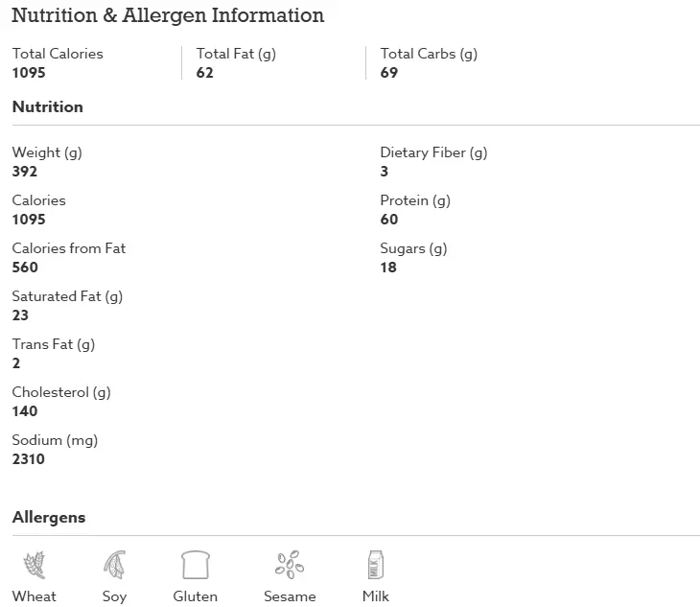Select the Gluten label text
Screen dimensions: 700x607
coord(195,596)
